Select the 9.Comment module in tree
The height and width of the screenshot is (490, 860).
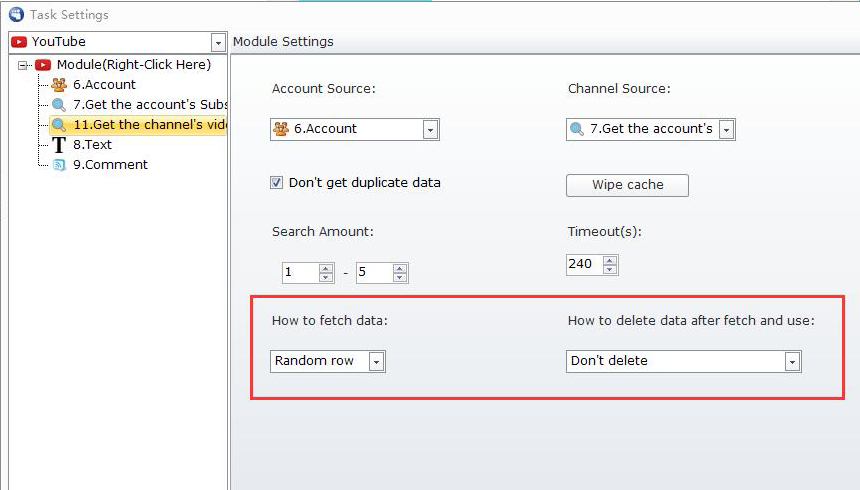coord(110,165)
